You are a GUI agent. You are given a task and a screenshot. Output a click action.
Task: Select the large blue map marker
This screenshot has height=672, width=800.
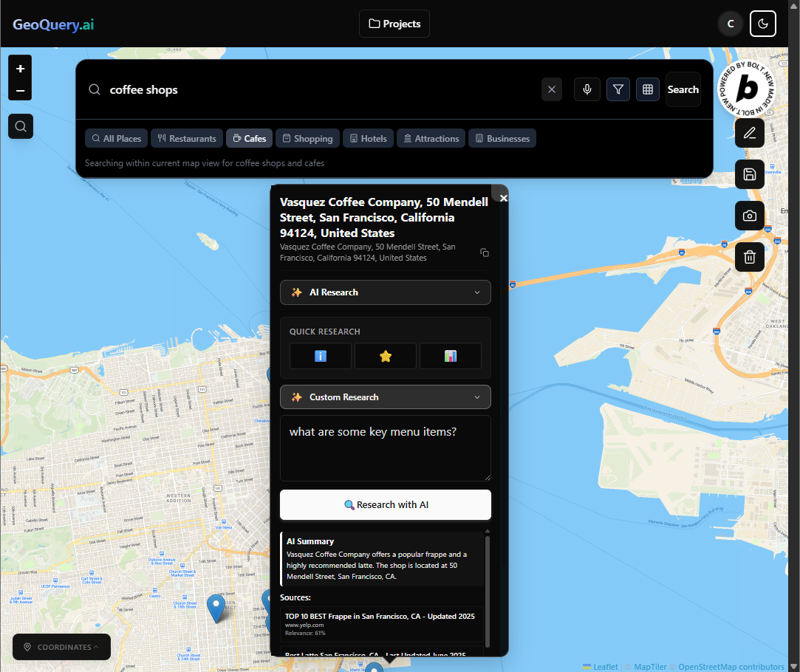click(x=216, y=607)
